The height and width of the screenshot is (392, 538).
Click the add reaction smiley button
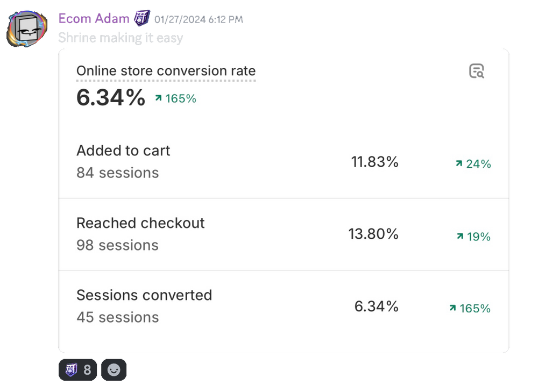(x=114, y=370)
